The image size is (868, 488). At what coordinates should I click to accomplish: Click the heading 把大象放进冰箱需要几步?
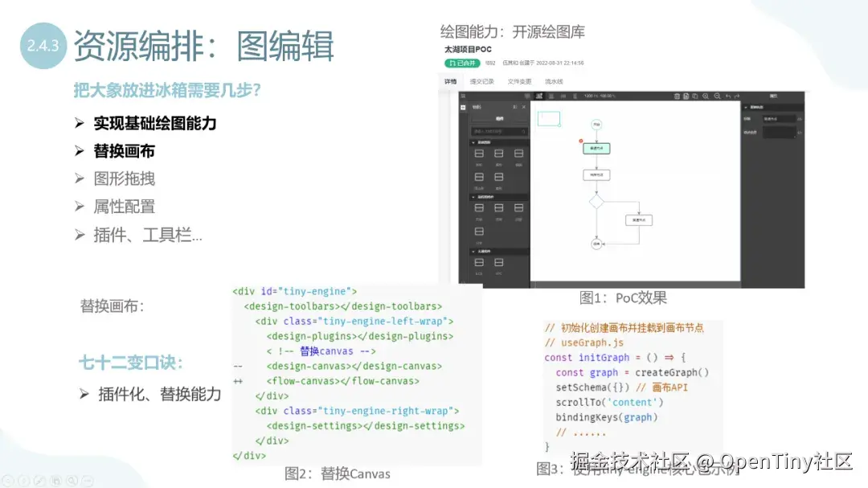tap(167, 90)
